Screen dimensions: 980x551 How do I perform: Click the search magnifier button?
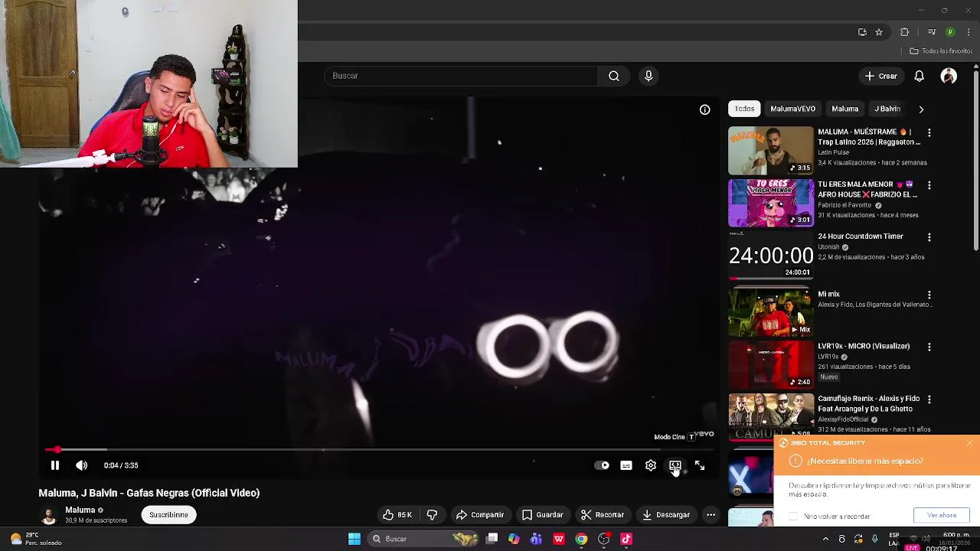click(614, 76)
